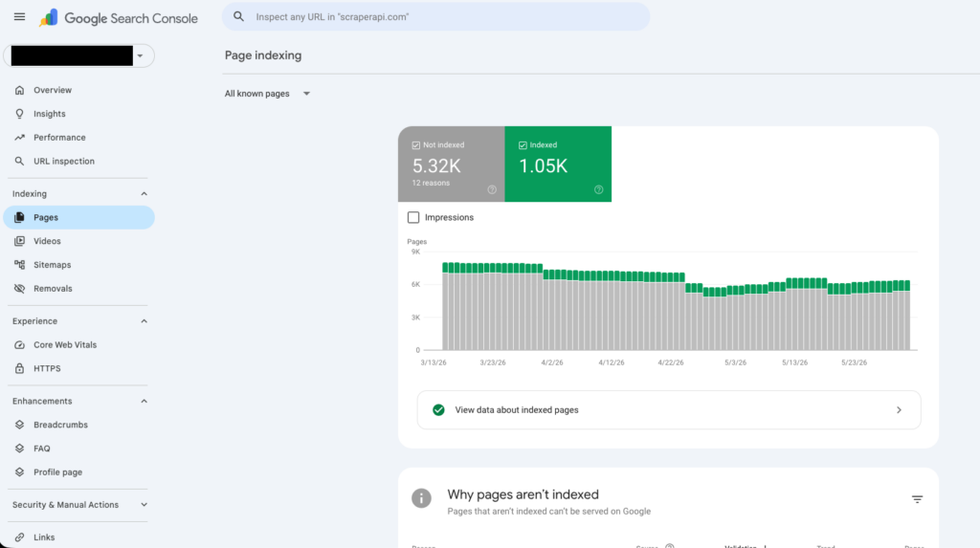
Task: Select the Indexed 1.05K card
Action: point(558,164)
